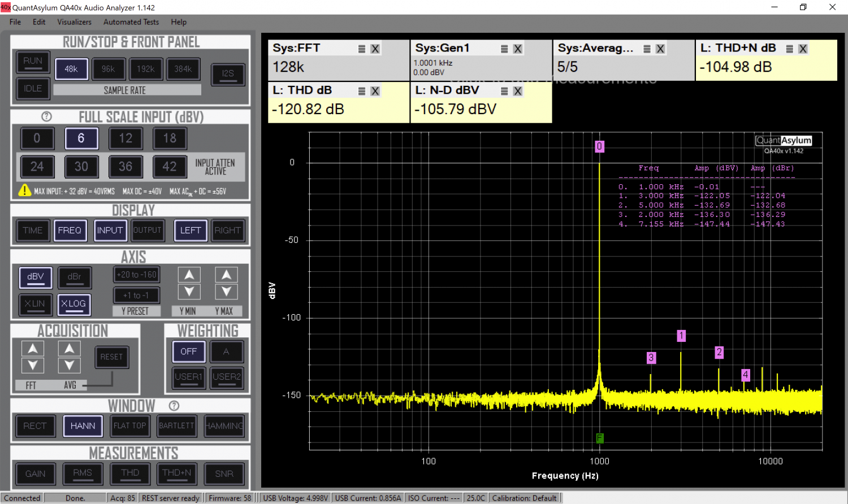Enable A weighting

tap(226, 351)
